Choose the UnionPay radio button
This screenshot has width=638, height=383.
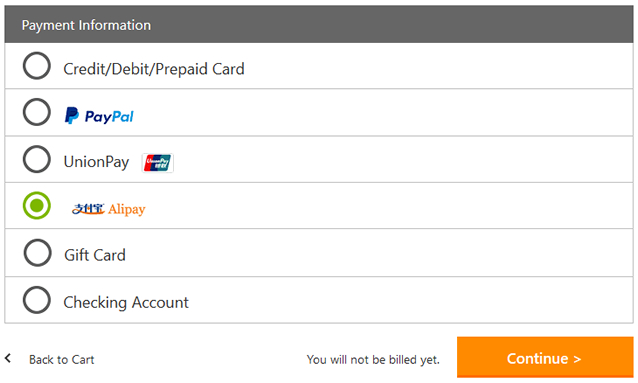click(x=37, y=159)
